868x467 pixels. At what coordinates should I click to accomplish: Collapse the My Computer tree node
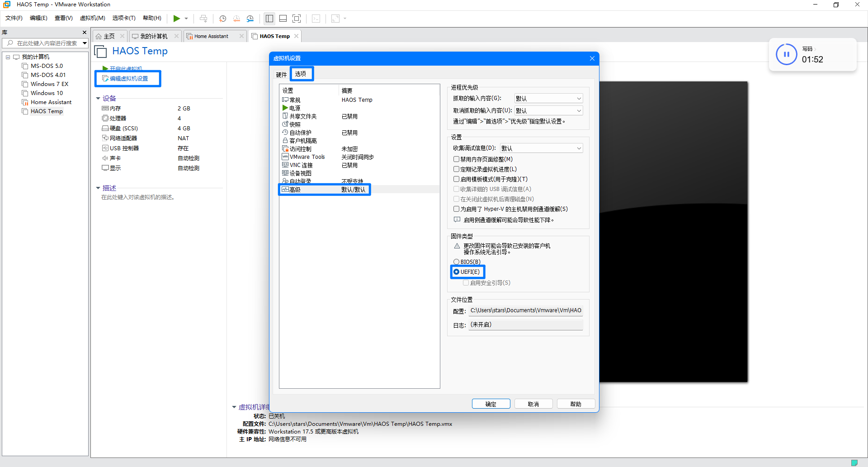(x=8, y=57)
